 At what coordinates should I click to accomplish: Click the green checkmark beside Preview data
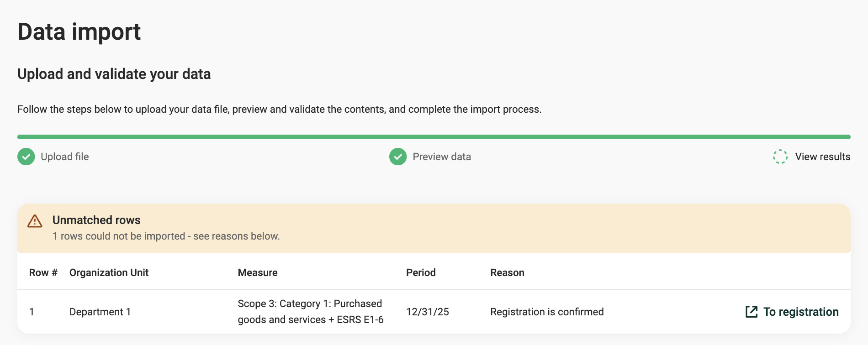coord(398,157)
